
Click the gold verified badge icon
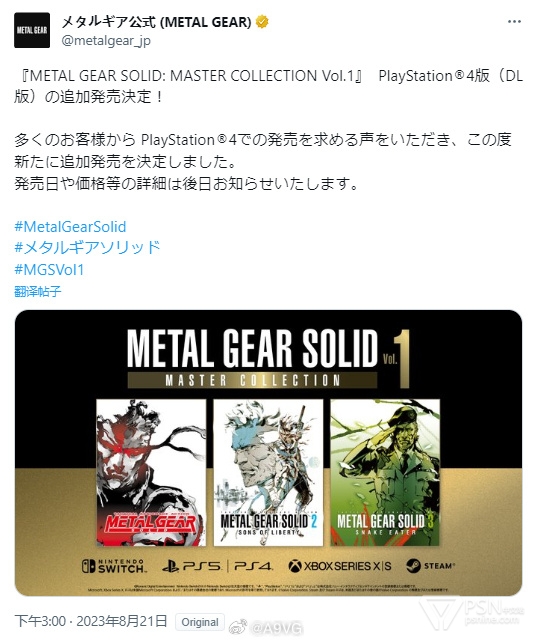[262, 22]
